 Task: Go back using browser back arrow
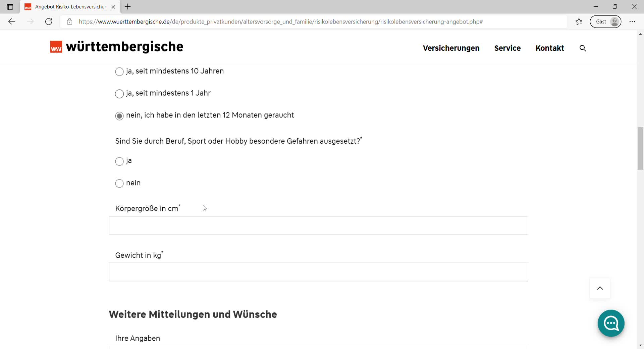coord(12,22)
